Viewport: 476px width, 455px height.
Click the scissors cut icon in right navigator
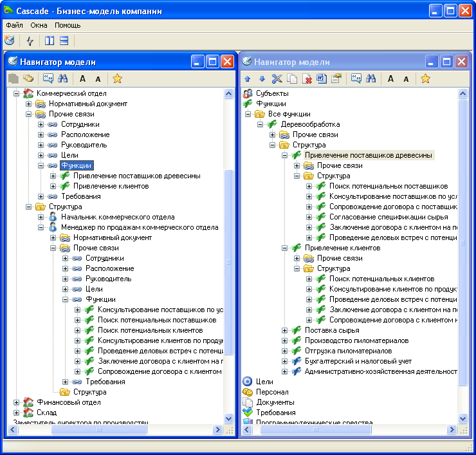(277, 79)
